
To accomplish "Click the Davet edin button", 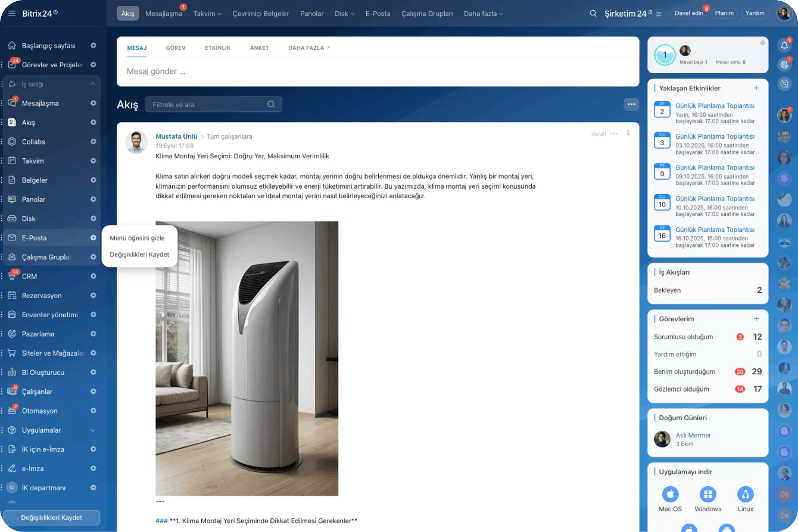I will click(688, 13).
